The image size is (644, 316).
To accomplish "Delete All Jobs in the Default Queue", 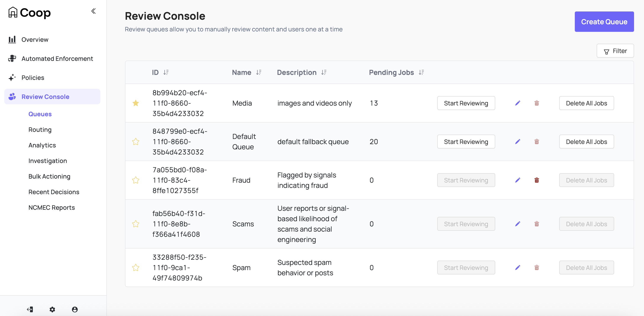I will click(x=586, y=142).
